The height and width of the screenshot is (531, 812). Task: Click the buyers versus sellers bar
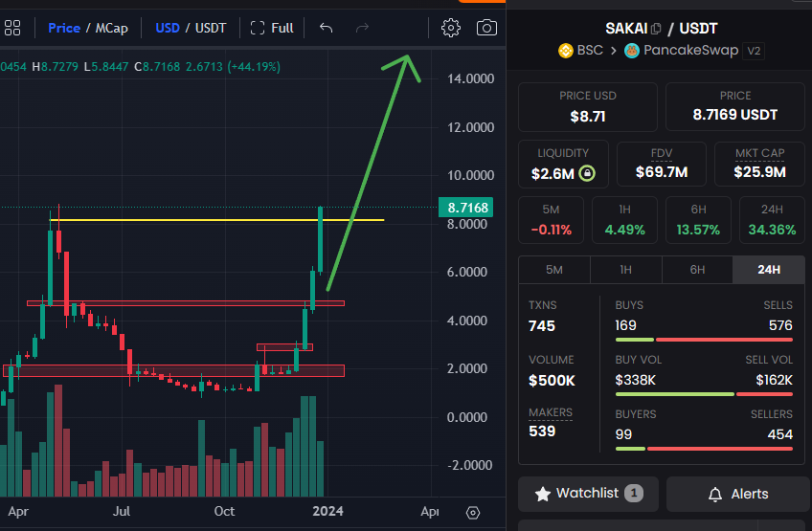tap(704, 449)
